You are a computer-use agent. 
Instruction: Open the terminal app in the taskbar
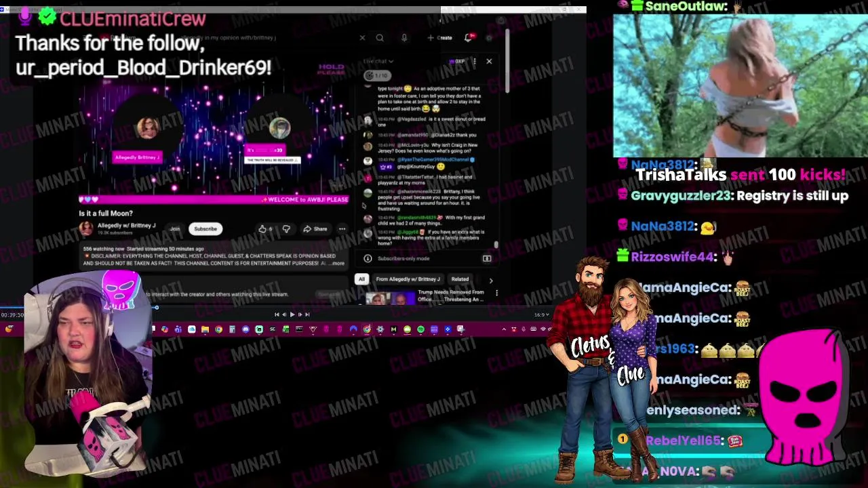299,329
